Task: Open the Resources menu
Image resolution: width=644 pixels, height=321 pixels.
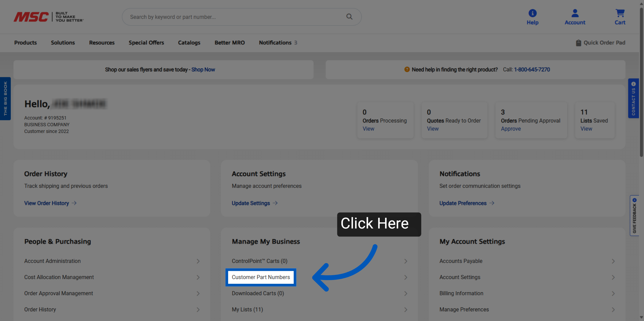Action: click(x=102, y=43)
